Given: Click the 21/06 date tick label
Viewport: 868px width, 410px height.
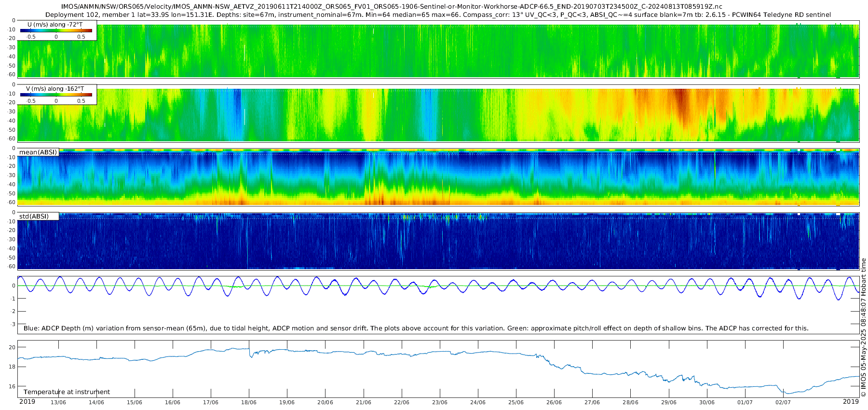Looking at the screenshot, I should (363, 402).
